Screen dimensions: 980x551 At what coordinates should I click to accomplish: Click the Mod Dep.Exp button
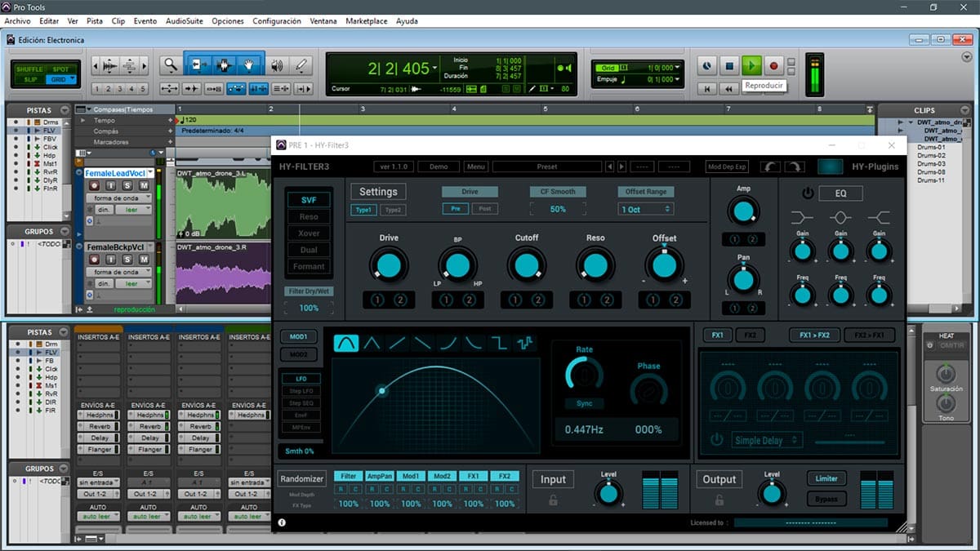[728, 167]
